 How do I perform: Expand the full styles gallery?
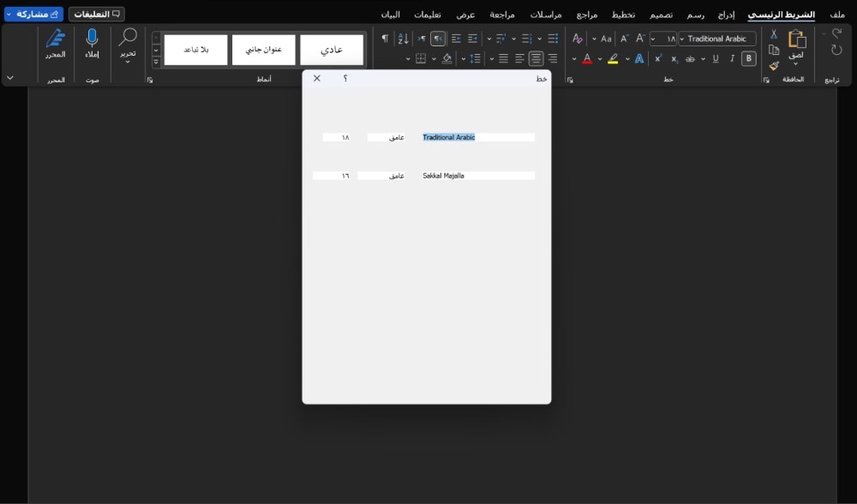(156, 63)
